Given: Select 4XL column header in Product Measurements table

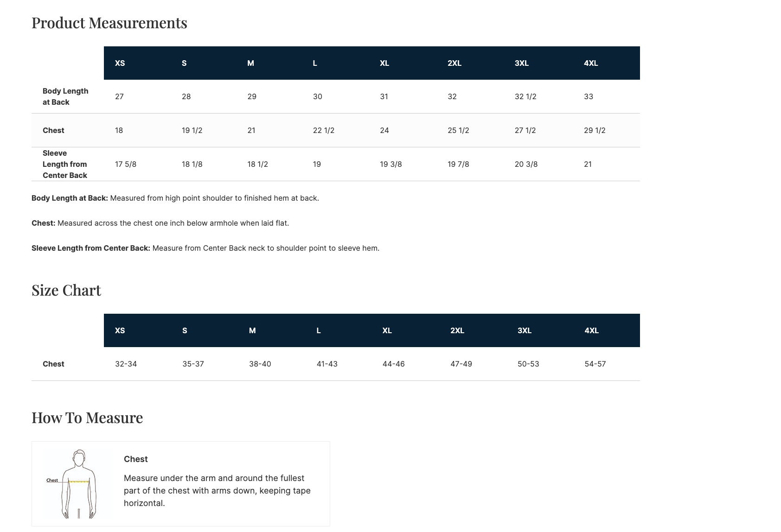Looking at the screenshot, I should [x=591, y=63].
